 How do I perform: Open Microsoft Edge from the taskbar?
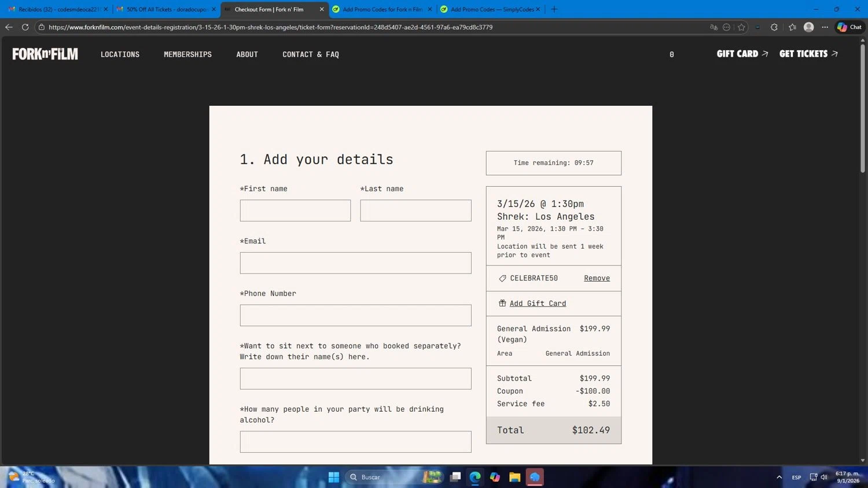tap(475, 477)
